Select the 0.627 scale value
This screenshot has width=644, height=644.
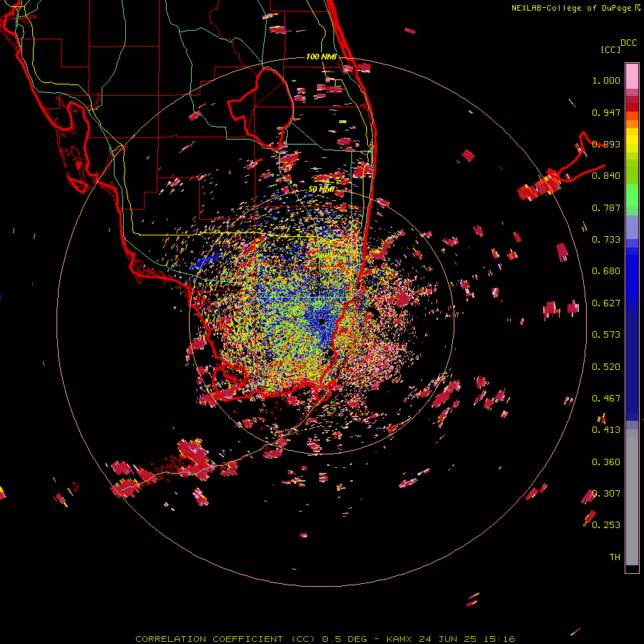click(x=606, y=303)
